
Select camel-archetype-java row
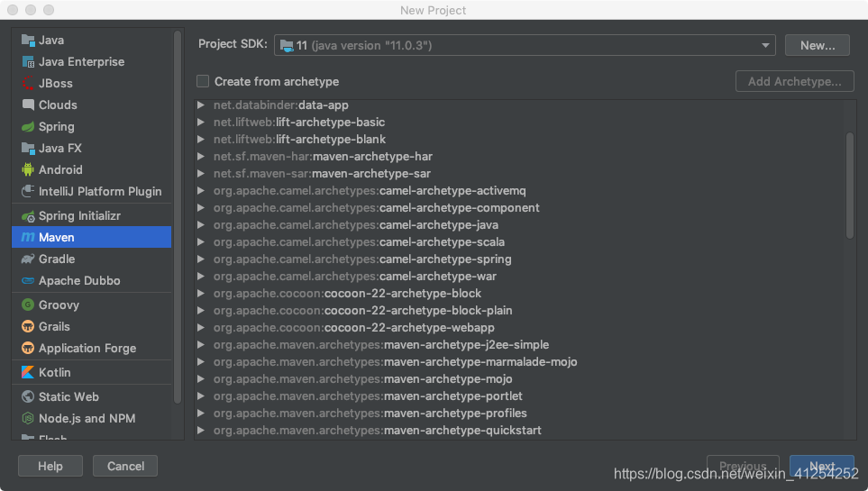click(520, 224)
